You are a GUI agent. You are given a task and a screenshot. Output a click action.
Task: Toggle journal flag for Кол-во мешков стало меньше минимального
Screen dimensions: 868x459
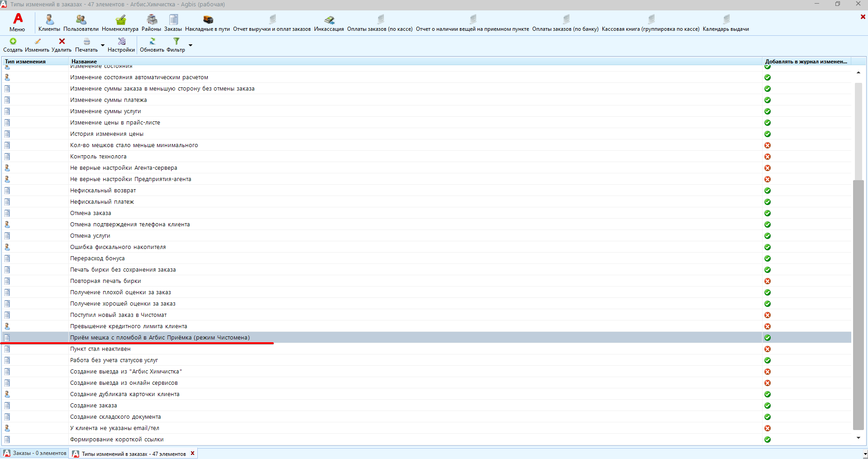[768, 145]
